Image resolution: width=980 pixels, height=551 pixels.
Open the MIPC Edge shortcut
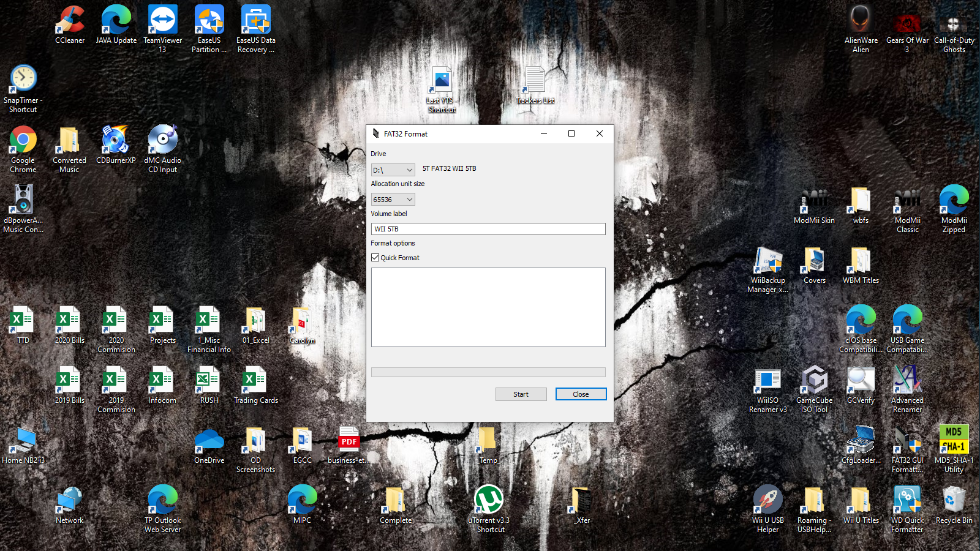[303, 500]
